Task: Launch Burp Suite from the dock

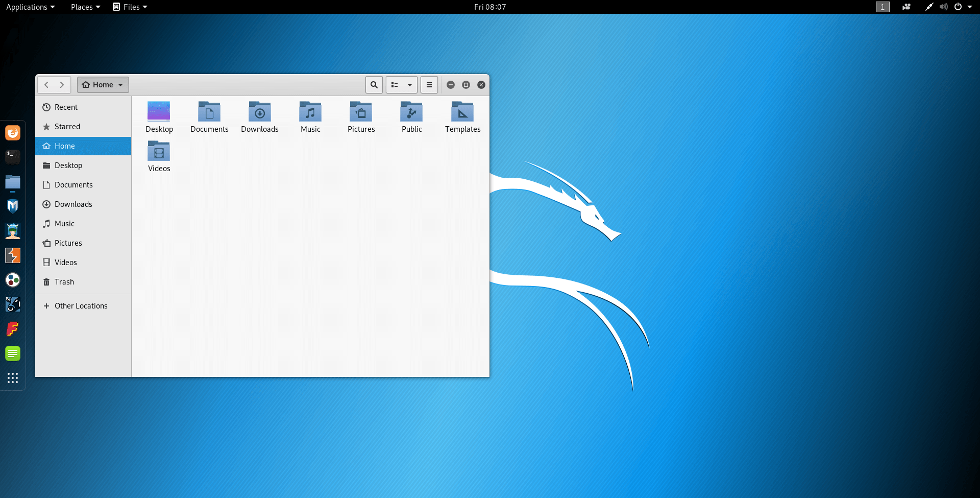Action: [x=13, y=255]
